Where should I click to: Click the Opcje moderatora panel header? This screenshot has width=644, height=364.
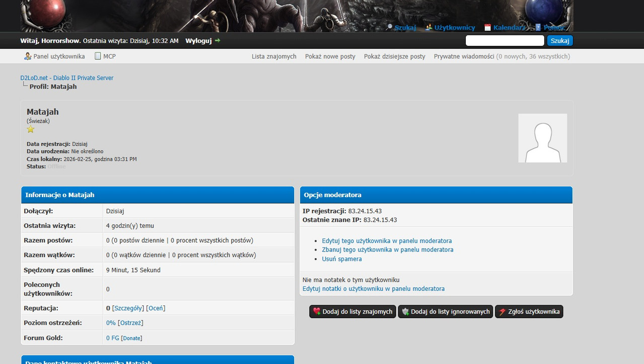click(436, 195)
